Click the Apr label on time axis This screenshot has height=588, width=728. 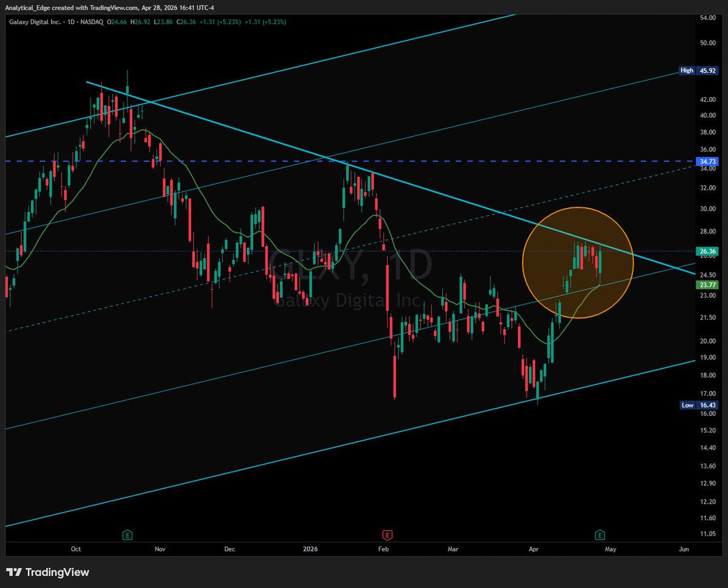pos(534,549)
